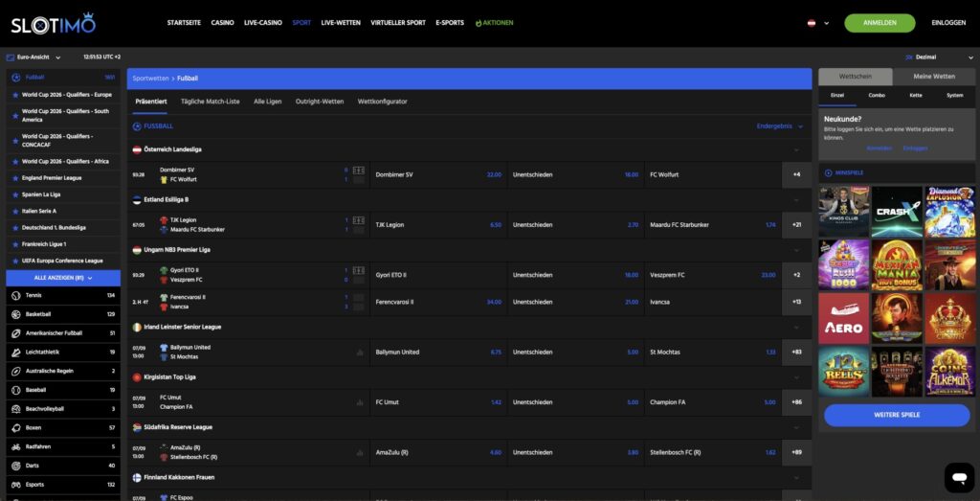980x501 pixels.
Task: Open the Live-Wetten menu item
Action: [x=341, y=23]
